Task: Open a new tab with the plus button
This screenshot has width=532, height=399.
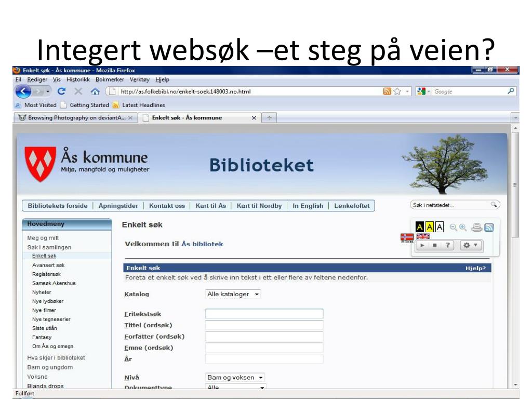Action: tap(270, 118)
